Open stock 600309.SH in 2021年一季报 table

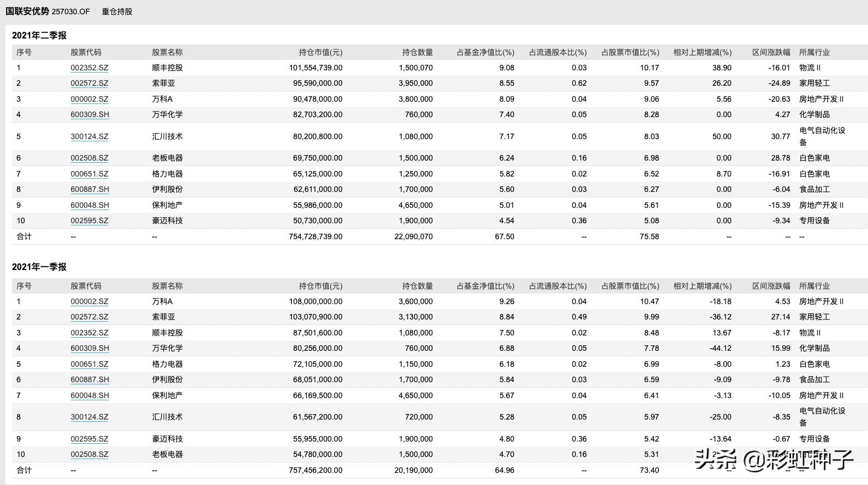tap(90, 348)
